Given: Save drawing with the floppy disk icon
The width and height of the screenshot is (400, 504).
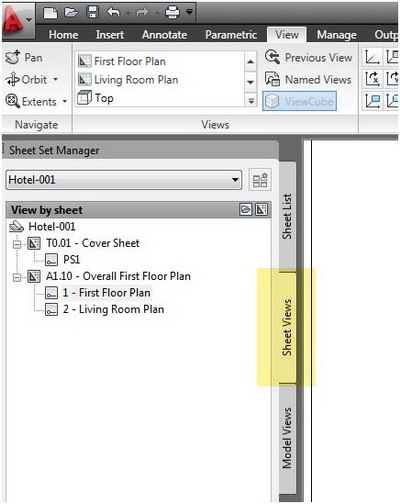Looking at the screenshot, I should tap(92, 13).
